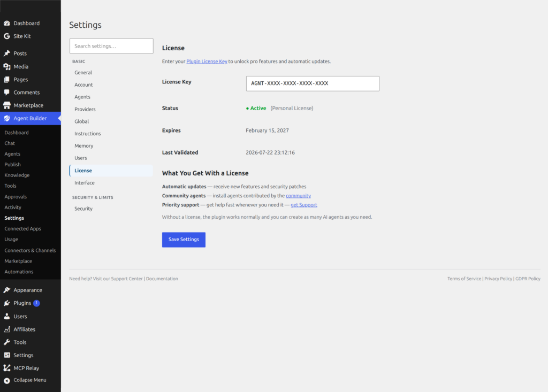Click the Media icon in sidebar
The height and width of the screenshot is (392, 548).
pos(6,67)
